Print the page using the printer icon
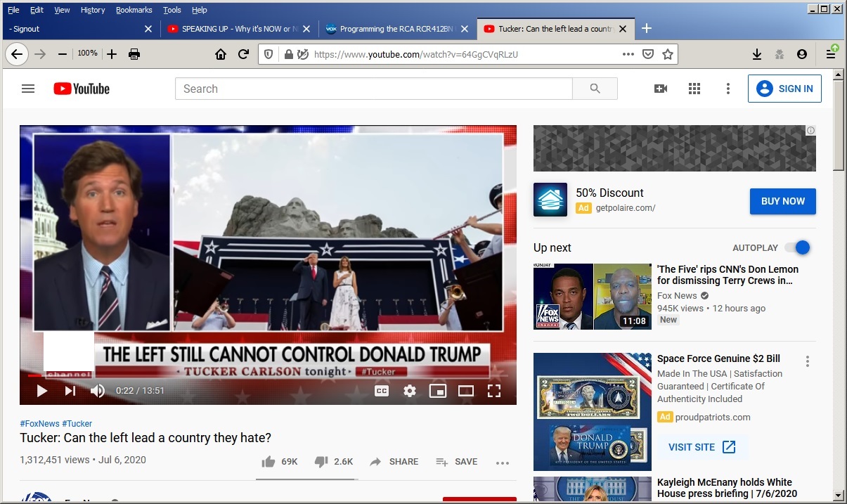The image size is (847, 504). coord(134,54)
